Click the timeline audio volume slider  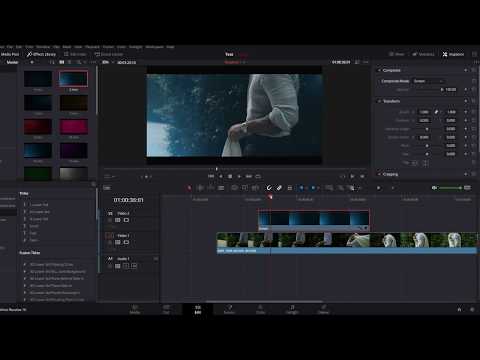click(450, 188)
